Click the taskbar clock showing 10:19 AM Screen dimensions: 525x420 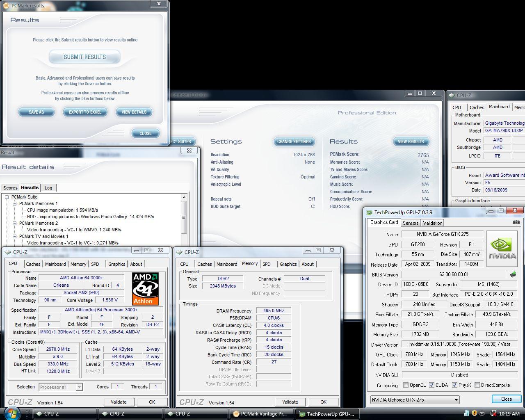(509, 414)
